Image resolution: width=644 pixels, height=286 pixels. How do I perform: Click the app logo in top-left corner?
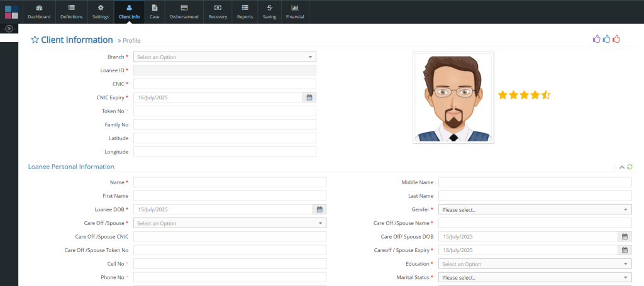11,11
